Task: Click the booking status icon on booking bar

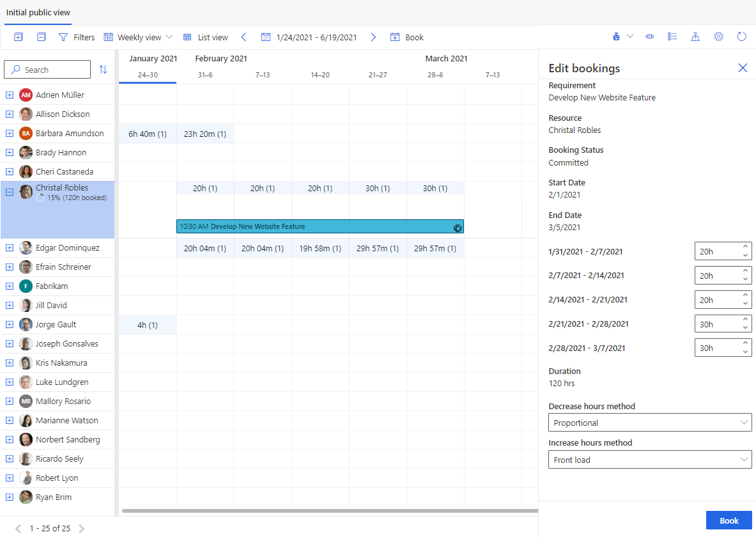Action: tap(458, 228)
